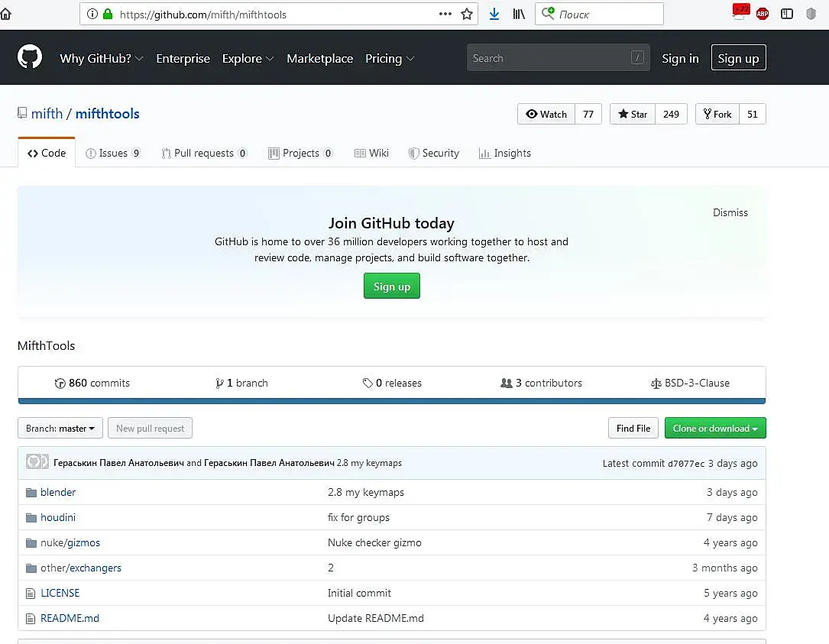Click the slash shortcut icon in search

point(637,57)
